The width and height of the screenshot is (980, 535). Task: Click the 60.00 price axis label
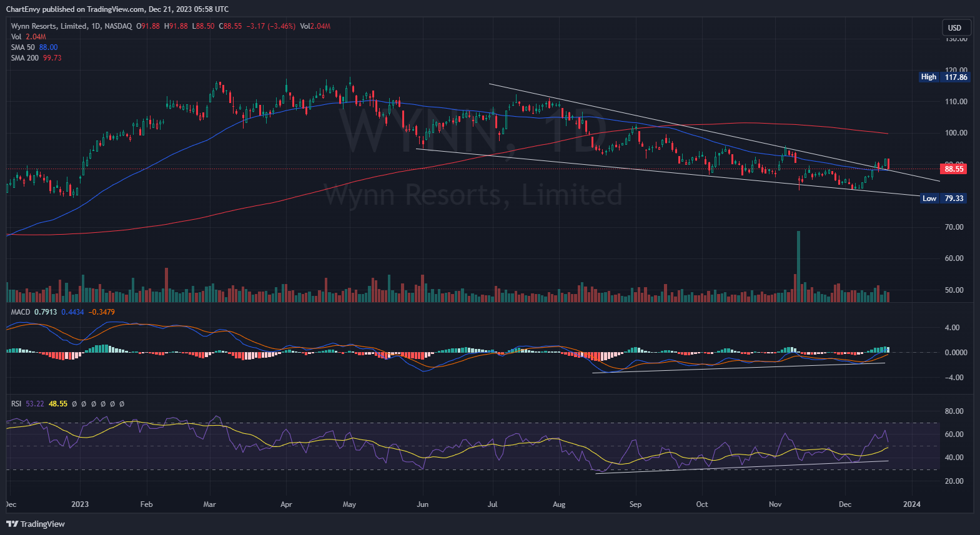point(954,258)
